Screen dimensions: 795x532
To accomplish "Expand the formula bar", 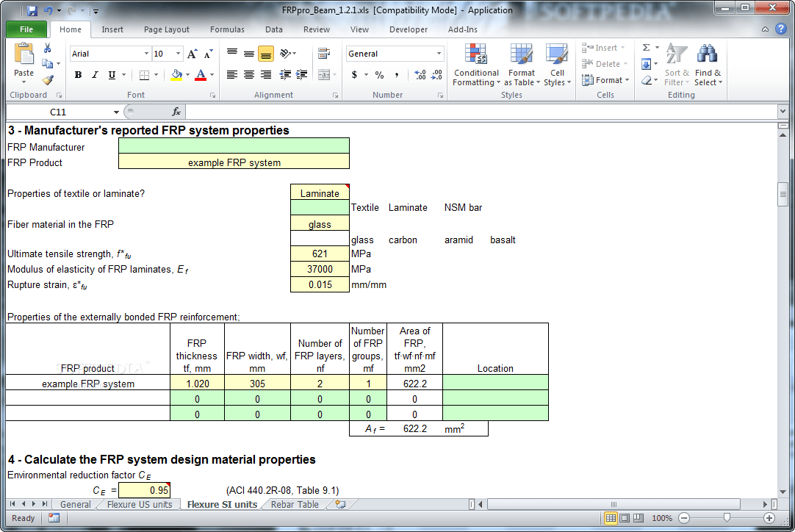I will pyautogui.click(x=783, y=112).
